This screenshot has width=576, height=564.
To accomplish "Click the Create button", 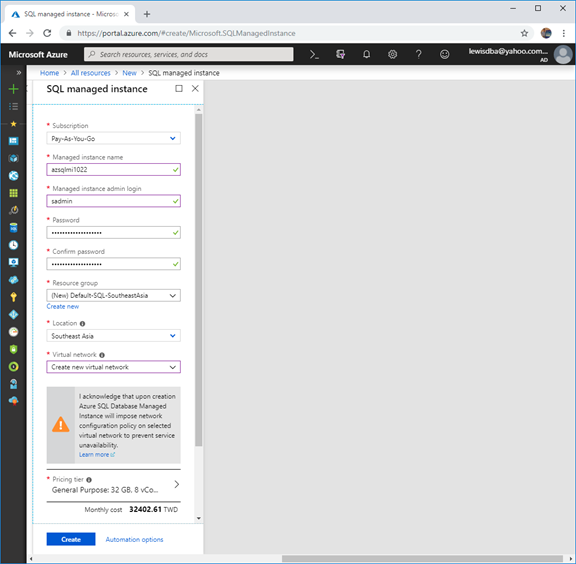I will [x=71, y=539].
